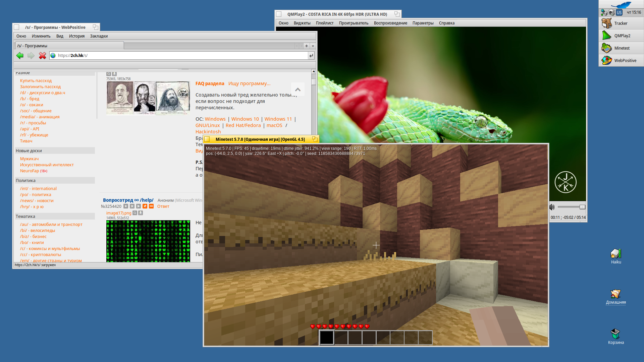Click the WebPositive URL address field
Viewport: 644px width, 362px height.
(x=178, y=56)
